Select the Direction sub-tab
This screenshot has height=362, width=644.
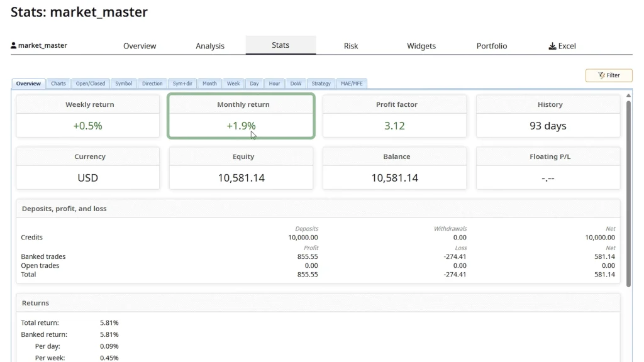[152, 84]
